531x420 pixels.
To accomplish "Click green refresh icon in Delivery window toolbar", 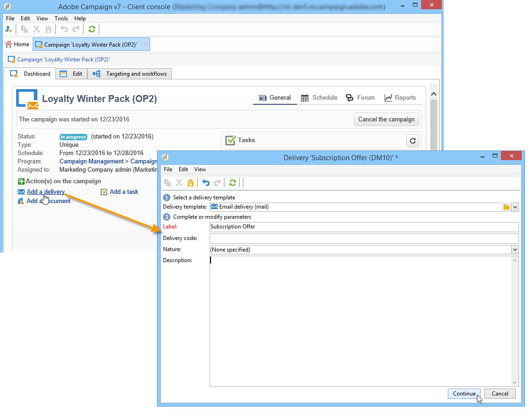I will coord(233,183).
